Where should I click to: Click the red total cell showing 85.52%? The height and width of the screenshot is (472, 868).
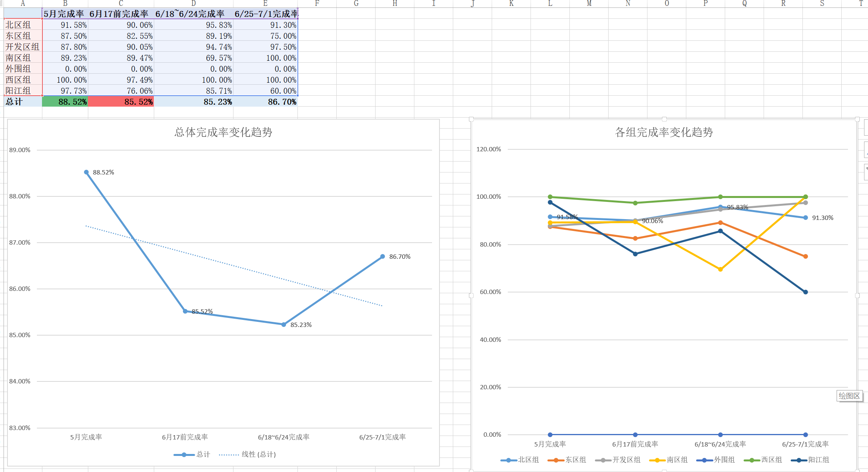(121, 102)
